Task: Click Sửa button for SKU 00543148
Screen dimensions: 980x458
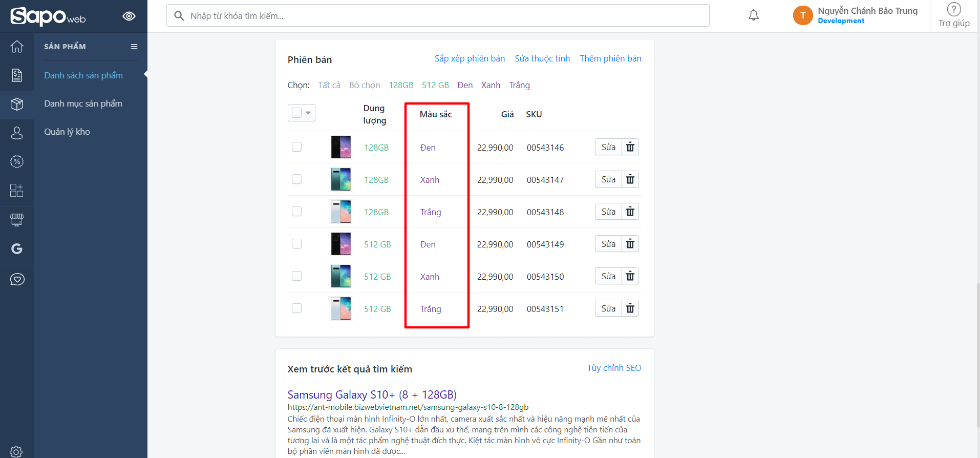Action: pyautogui.click(x=608, y=212)
